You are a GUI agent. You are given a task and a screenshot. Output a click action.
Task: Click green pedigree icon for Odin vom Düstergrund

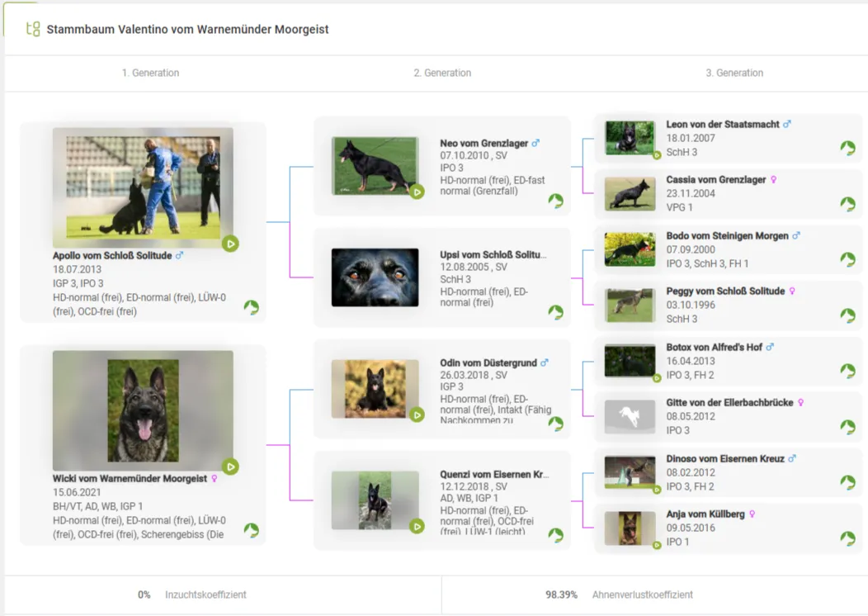click(x=556, y=424)
